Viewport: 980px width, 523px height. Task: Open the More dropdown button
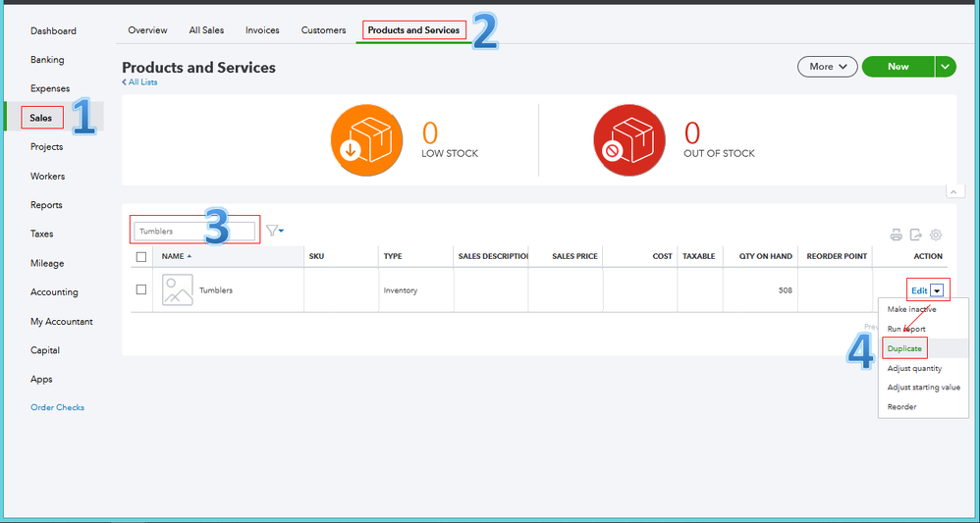point(828,67)
